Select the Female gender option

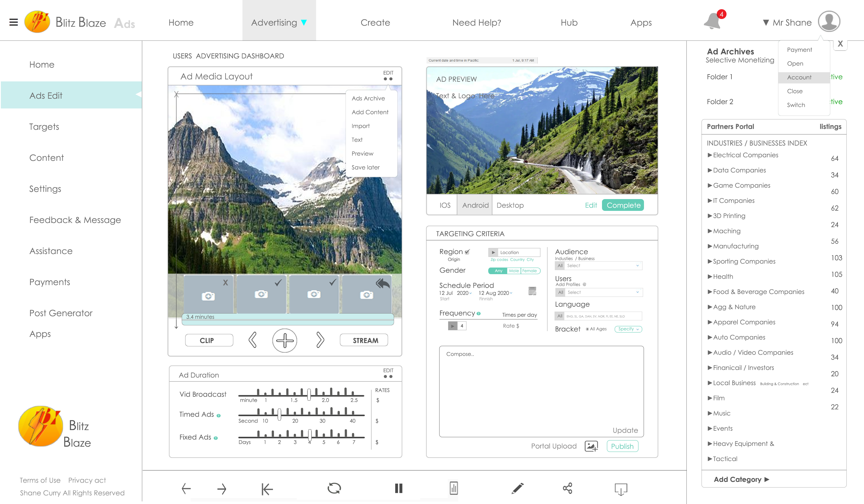click(530, 271)
